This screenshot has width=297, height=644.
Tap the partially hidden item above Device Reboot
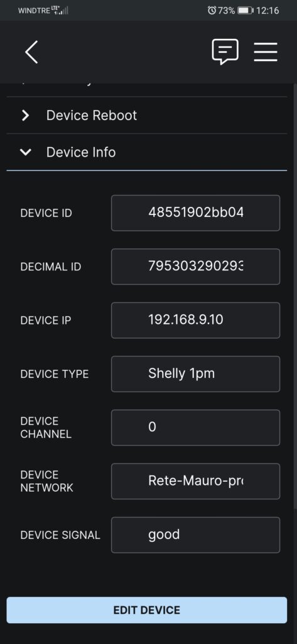147,89
